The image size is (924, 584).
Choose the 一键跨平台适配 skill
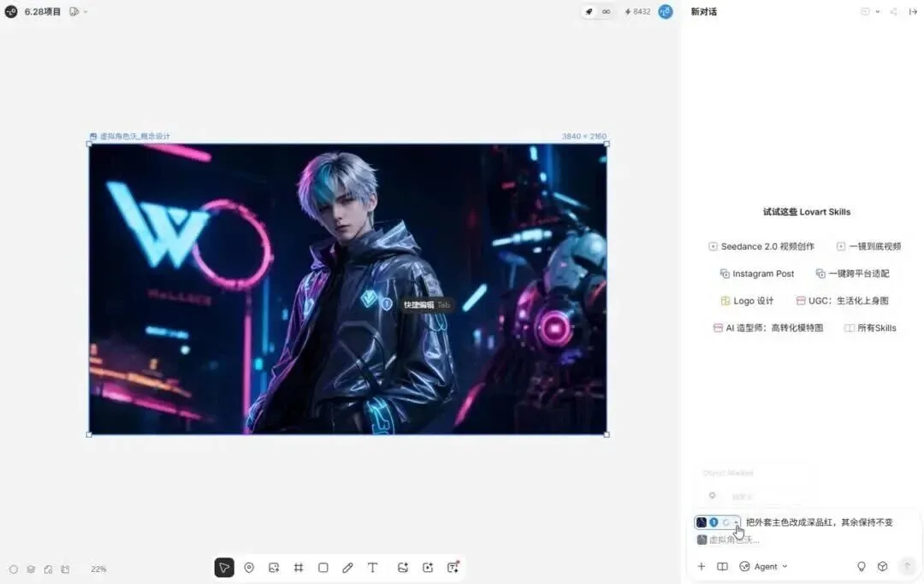pos(852,273)
